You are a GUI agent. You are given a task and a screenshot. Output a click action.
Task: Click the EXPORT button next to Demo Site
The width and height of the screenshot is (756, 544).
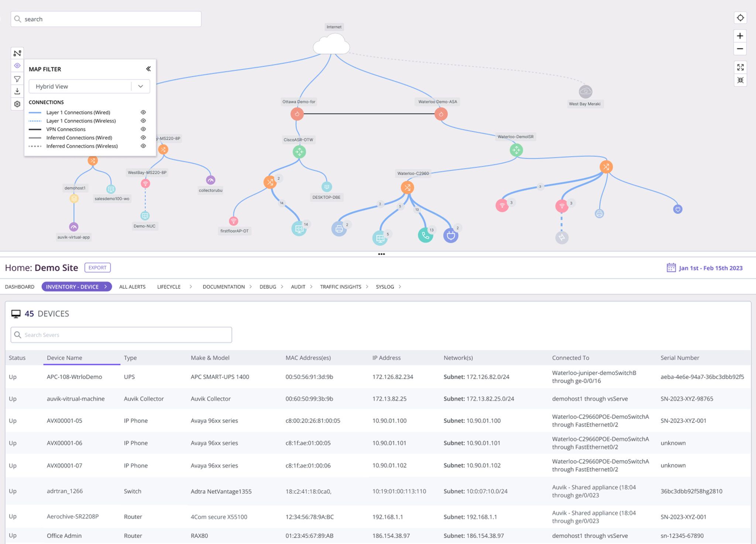[97, 267]
